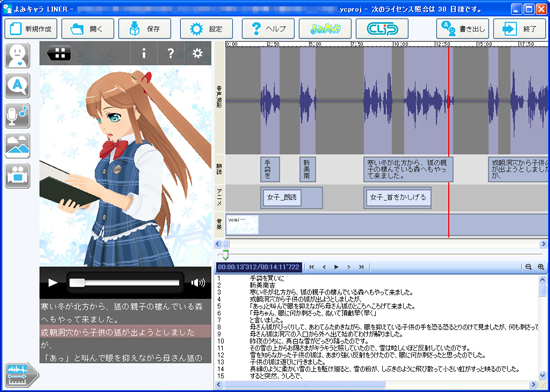Click the red playhead line in waveform
The width and height of the screenshot is (550, 392).
(448, 101)
